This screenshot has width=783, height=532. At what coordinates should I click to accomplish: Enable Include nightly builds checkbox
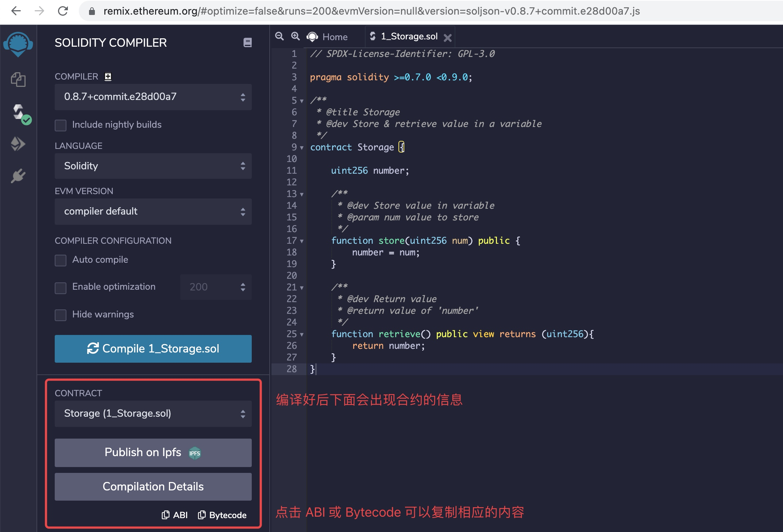(x=61, y=125)
